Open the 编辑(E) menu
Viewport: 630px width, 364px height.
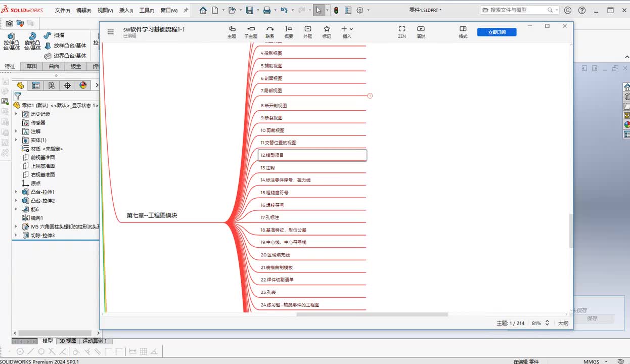[x=84, y=10]
